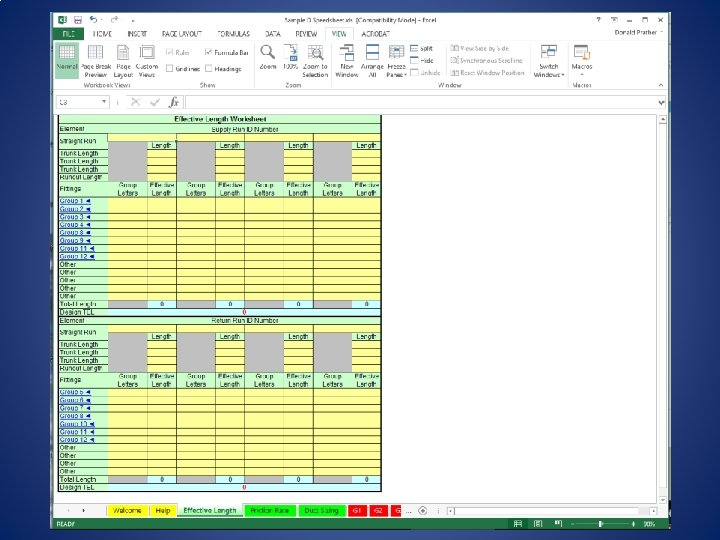The height and width of the screenshot is (540, 720).
Task: Open the Name Box dropdown
Action: tap(104, 102)
